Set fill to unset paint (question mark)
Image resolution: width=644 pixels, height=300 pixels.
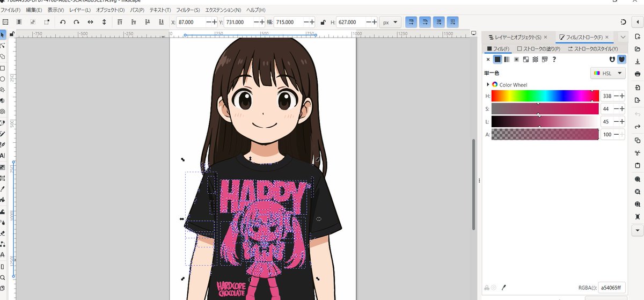(554, 60)
